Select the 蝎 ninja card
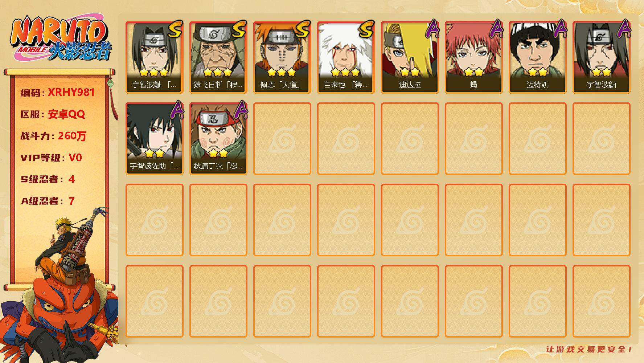Image resolution: width=644 pixels, height=363 pixels. tap(474, 57)
